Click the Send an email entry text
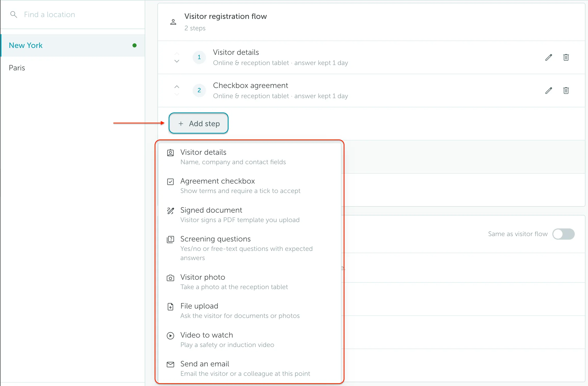 tap(205, 364)
